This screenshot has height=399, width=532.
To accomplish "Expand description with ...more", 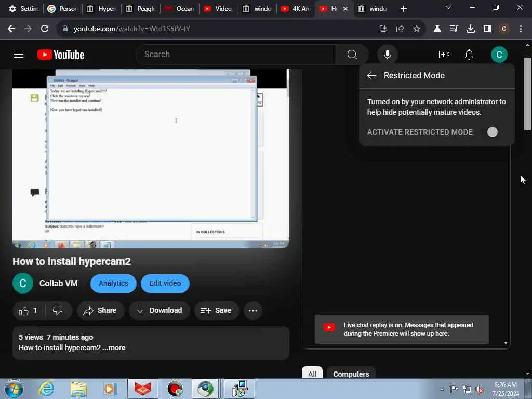I will tap(114, 348).
